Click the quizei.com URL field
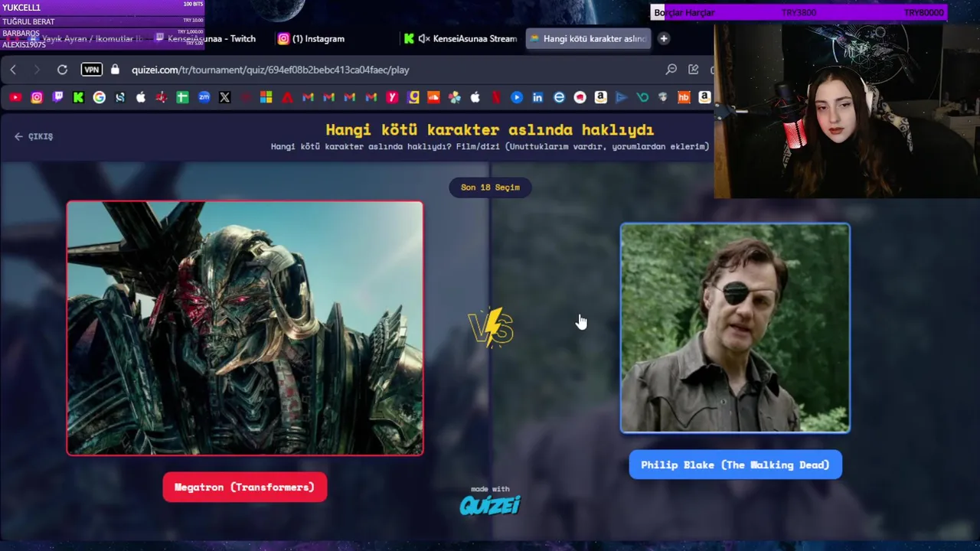This screenshot has height=551, width=980. tap(270, 70)
